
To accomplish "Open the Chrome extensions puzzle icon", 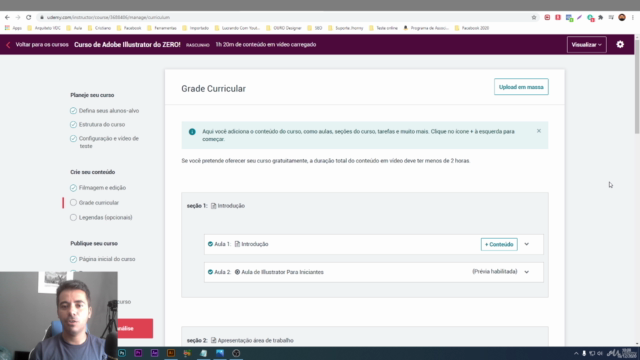I will point(601,18).
